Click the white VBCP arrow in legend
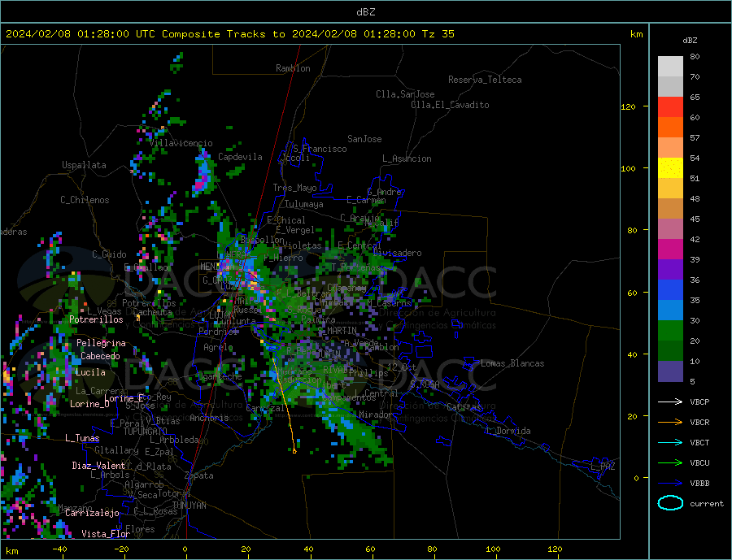732x560 pixels. click(670, 402)
